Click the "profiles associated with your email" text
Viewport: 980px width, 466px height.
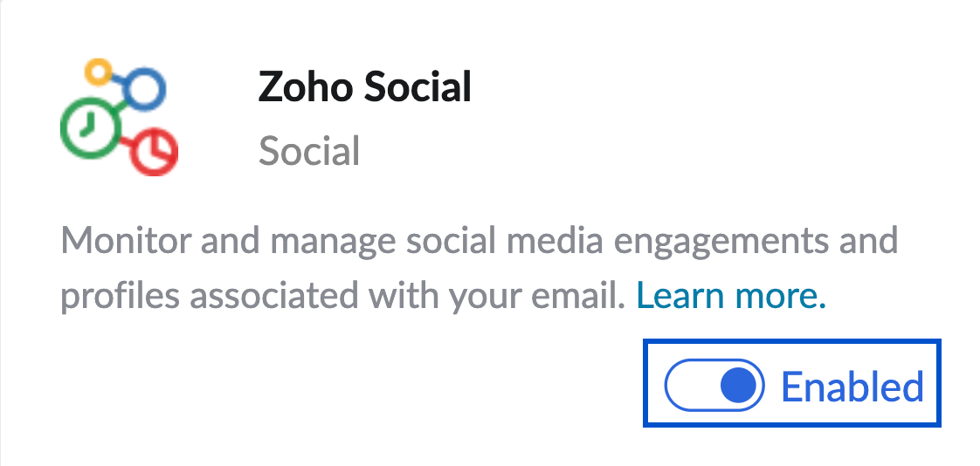tap(342, 298)
